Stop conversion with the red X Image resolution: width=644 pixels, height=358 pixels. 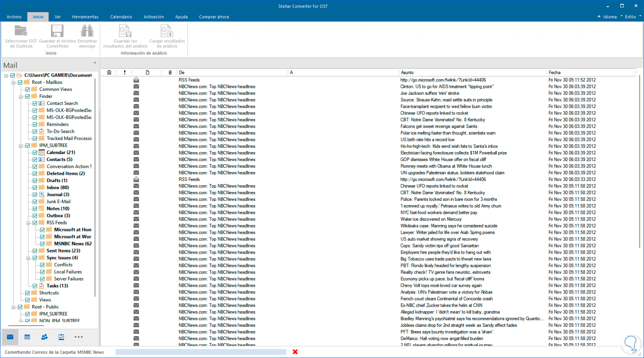point(295,352)
